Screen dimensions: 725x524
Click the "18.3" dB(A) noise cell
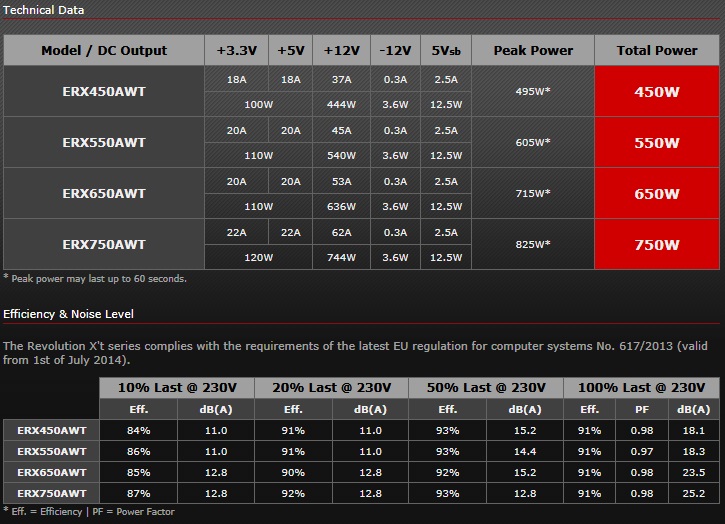click(x=694, y=451)
